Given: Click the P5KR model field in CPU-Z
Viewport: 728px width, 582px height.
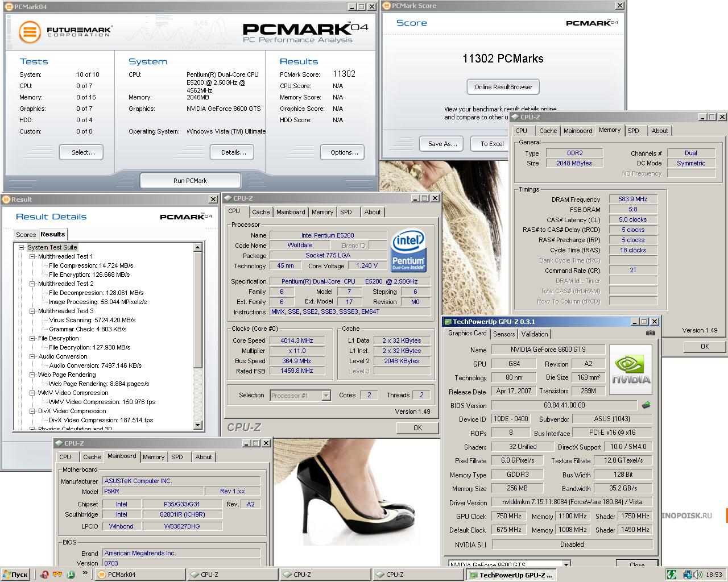Looking at the screenshot, I should click(x=153, y=491).
